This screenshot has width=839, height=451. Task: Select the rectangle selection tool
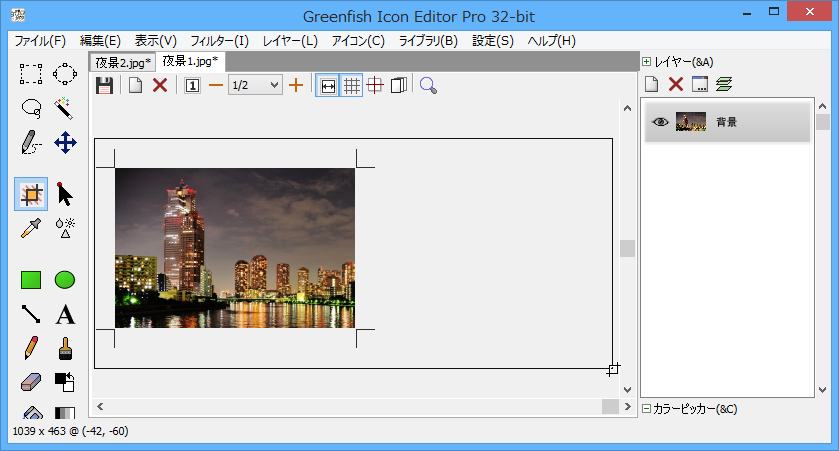point(31,73)
